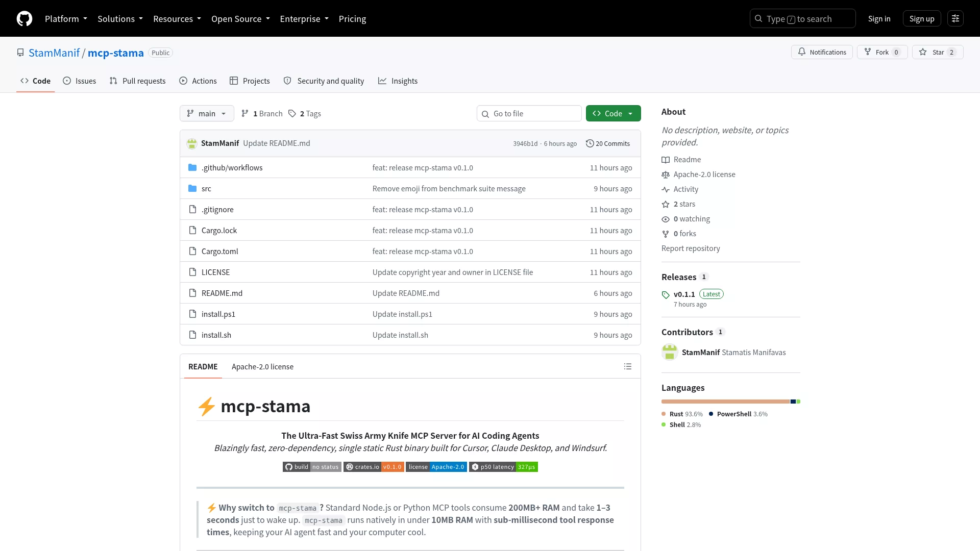Open the Insights tab

pos(398,81)
